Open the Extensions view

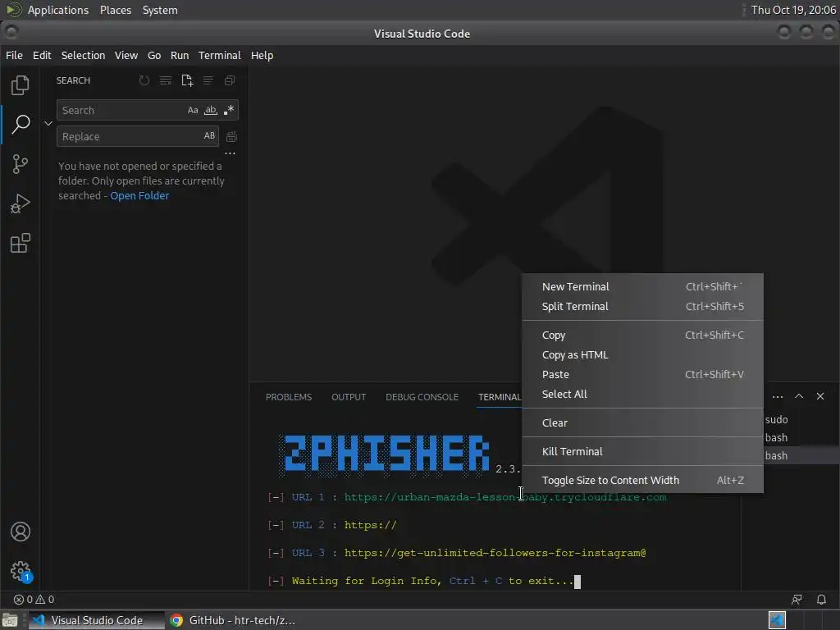click(x=21, y=243)
